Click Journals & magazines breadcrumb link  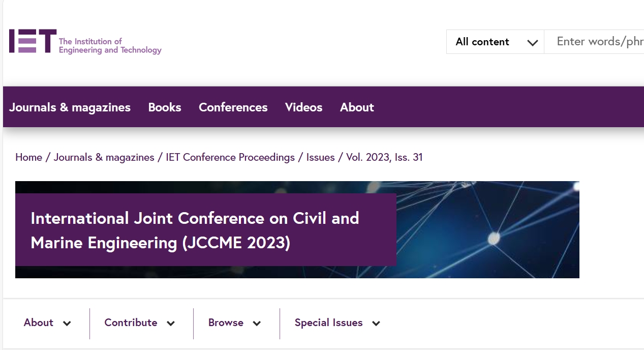coord(104,157)
